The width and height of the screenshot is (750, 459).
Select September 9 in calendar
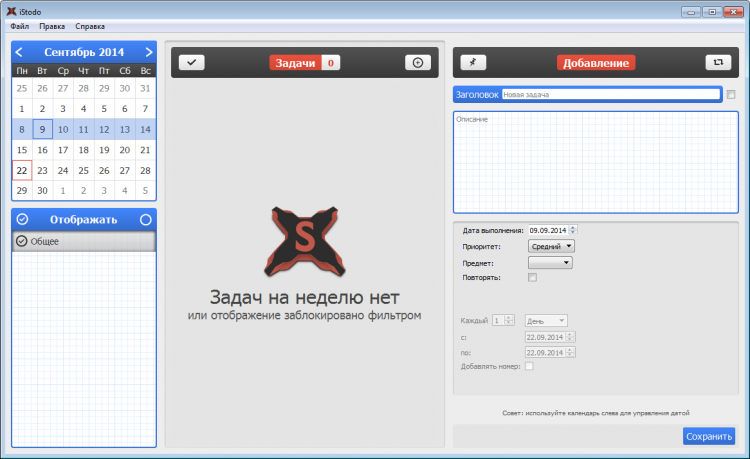coord(43,129)
